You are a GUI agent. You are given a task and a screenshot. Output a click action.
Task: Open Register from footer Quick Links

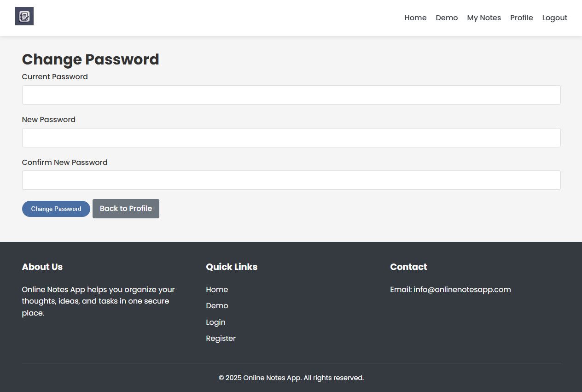tap(221, 338)
